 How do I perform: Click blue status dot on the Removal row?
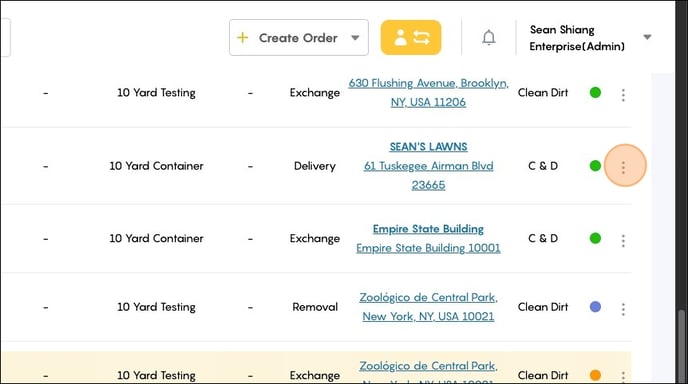click(595, 307)
